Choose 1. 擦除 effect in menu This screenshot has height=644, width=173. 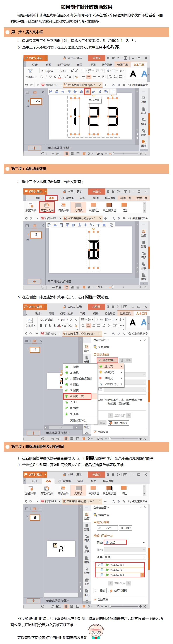tap(80, 367)
